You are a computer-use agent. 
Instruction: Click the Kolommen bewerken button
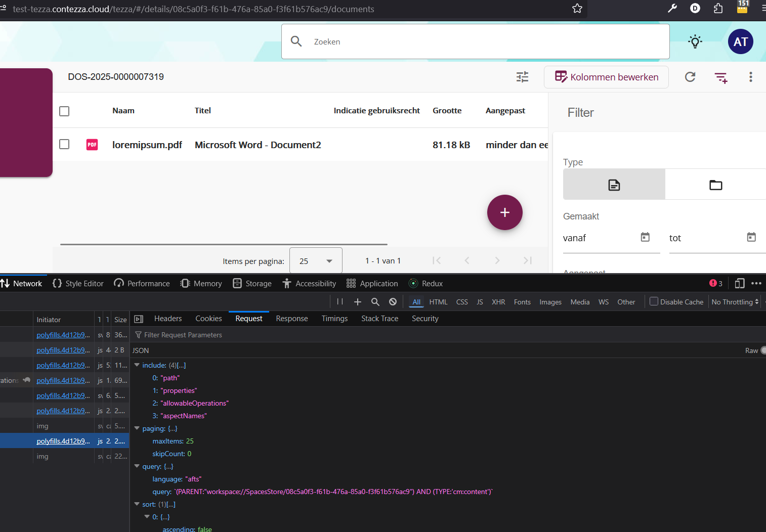click(606, 77)
